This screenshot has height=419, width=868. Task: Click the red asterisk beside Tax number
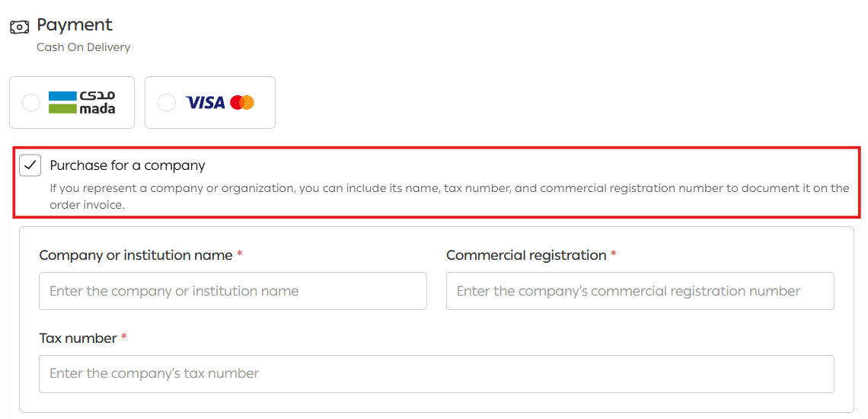point(124,337)
